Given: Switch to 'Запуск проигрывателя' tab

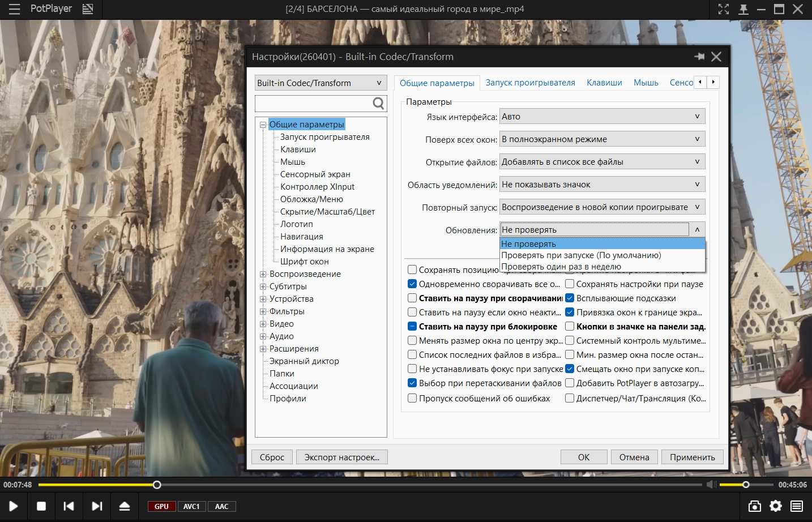Looking at the screenshot, I should pyautogui.click(x=530, y=83).
